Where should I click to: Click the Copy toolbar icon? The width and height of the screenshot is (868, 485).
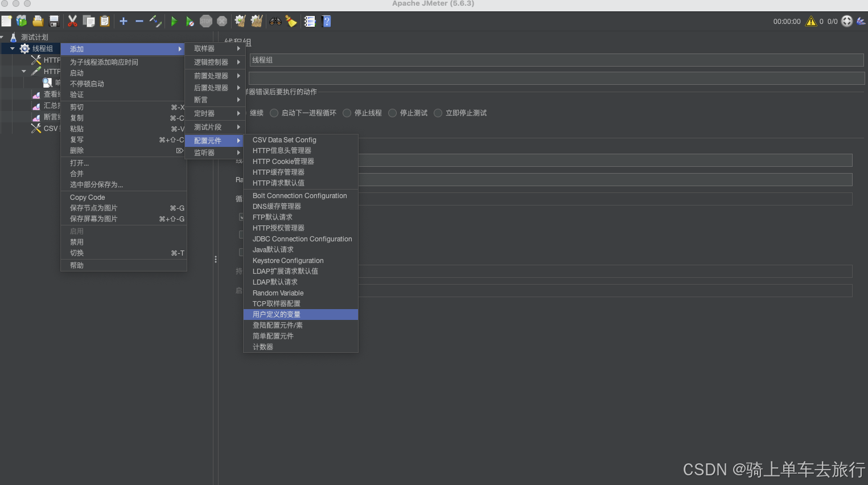(x=89, y=21)
